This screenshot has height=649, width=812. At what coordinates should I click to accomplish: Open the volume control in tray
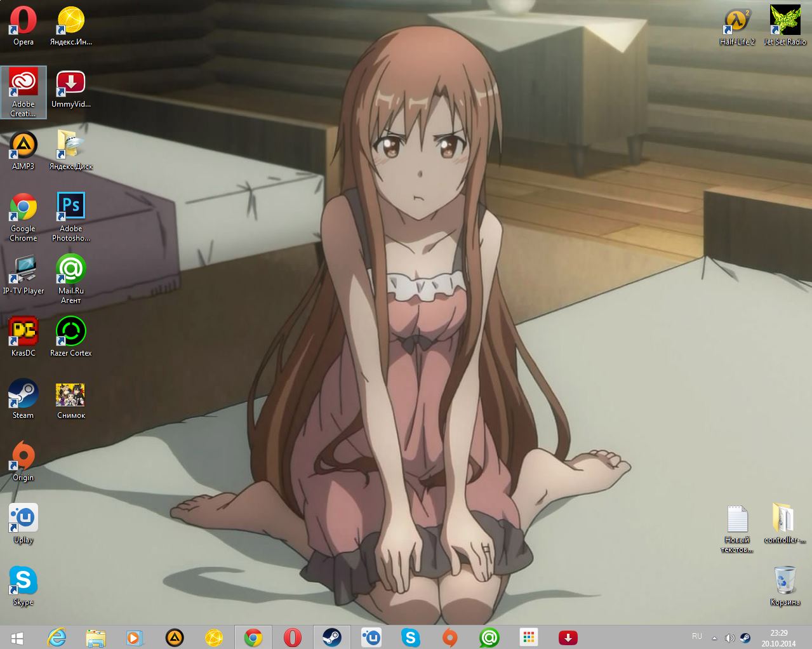730,638
